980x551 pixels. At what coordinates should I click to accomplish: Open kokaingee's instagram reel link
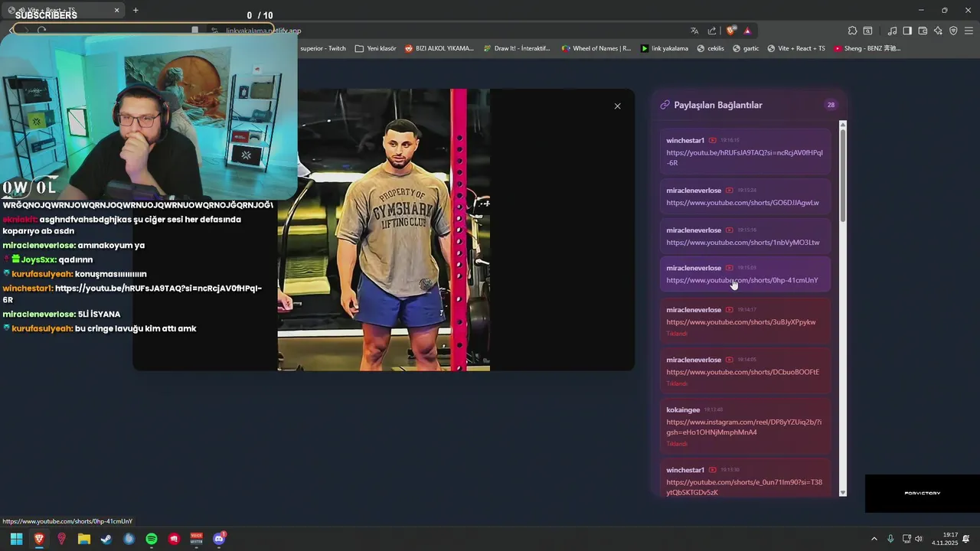pyautogui.click(x=743, y=427)
